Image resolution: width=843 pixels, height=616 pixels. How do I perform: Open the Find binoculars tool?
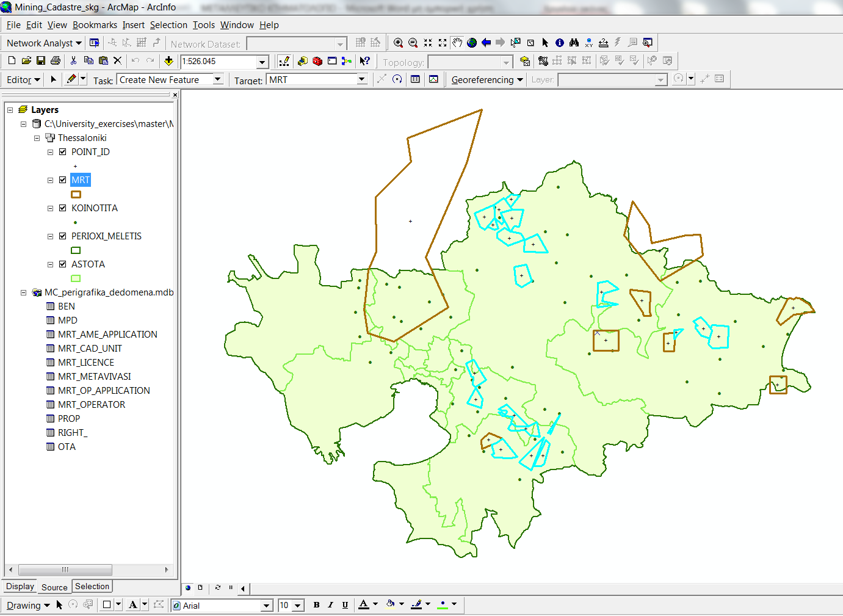click(x=574, y=43)
